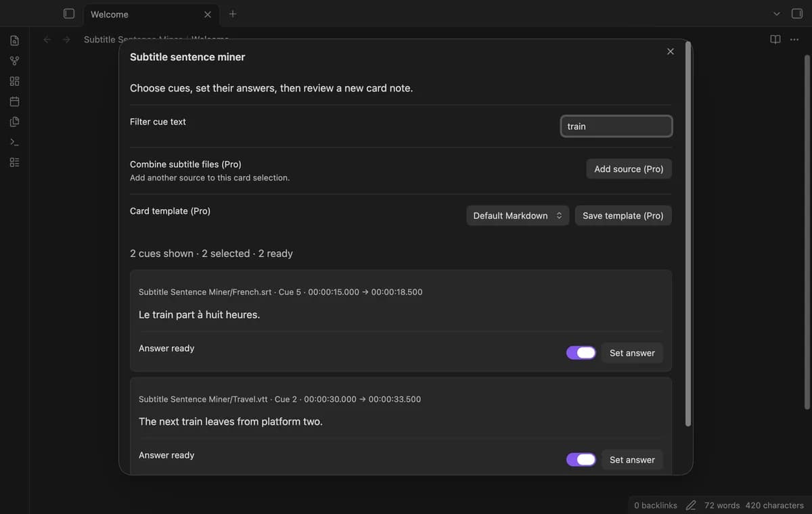This screenshot has height=514, width=812.
Task: Click 'Card template (Pro)' label
Action: [170, 211]
